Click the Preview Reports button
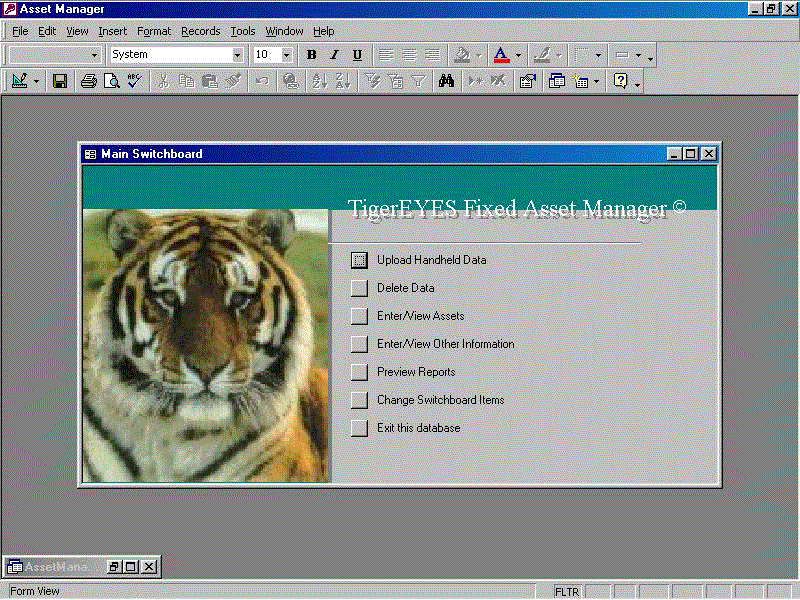This screenshot has height=600, width=800. [x=359, y=372]
